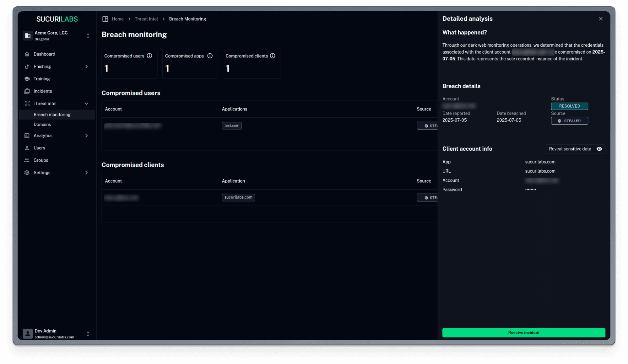
Task: Click the Users person icon
Action: pyautogui.click(x=27, y=148)
